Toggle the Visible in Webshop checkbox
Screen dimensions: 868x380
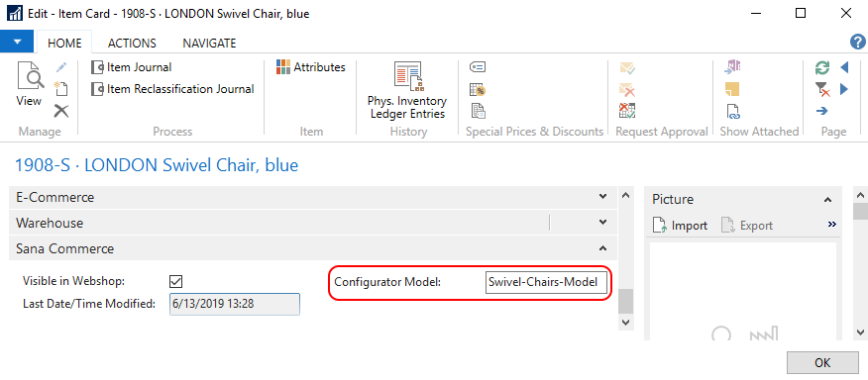click(176, 281)
